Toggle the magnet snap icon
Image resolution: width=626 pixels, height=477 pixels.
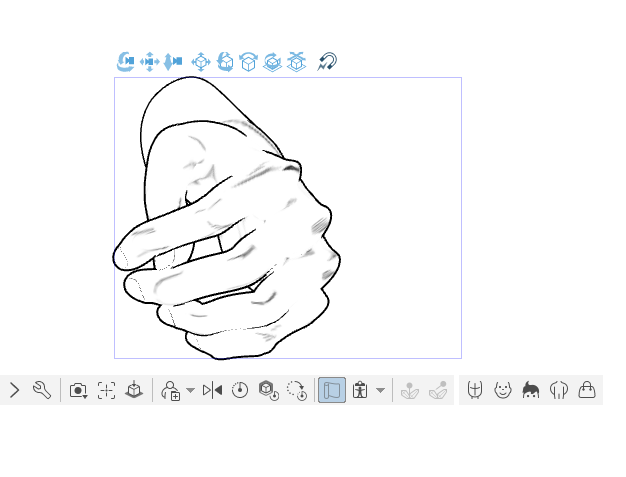click(327, 62)
